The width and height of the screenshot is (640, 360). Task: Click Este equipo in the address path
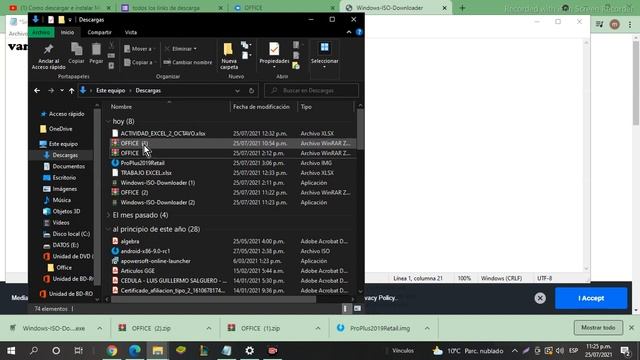[x=111, y=91]
